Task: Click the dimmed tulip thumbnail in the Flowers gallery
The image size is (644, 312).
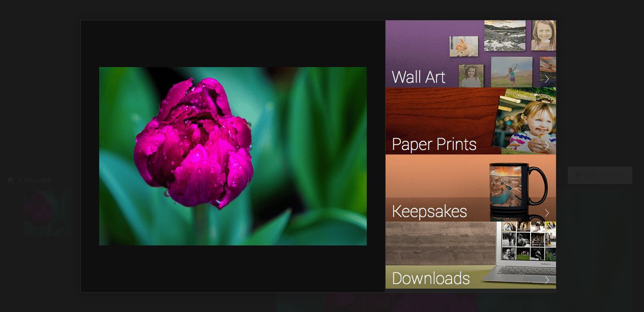Action: [x=47, y=212]
